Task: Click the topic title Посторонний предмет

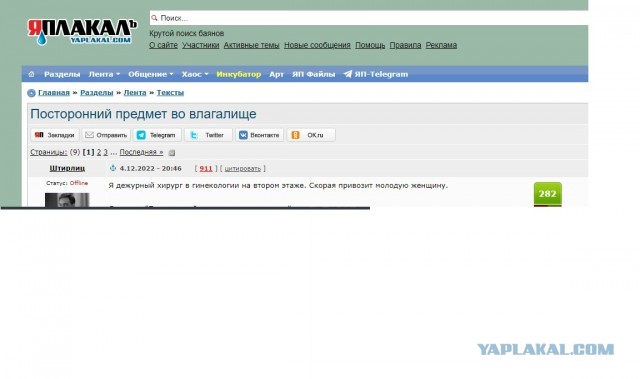Action: coord(143,114)
